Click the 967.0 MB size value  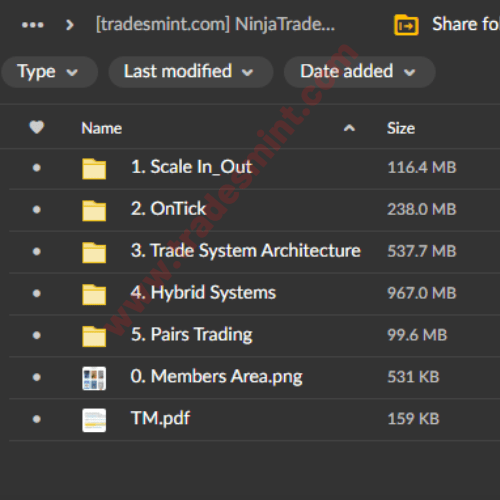[x=422, y=293]
